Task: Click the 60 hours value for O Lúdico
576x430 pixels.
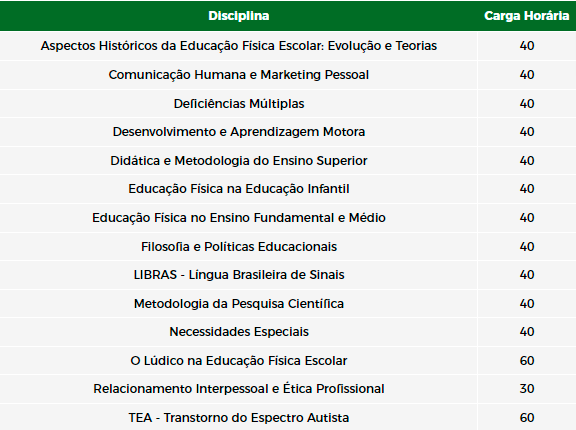Action: [x=527, y=361]
